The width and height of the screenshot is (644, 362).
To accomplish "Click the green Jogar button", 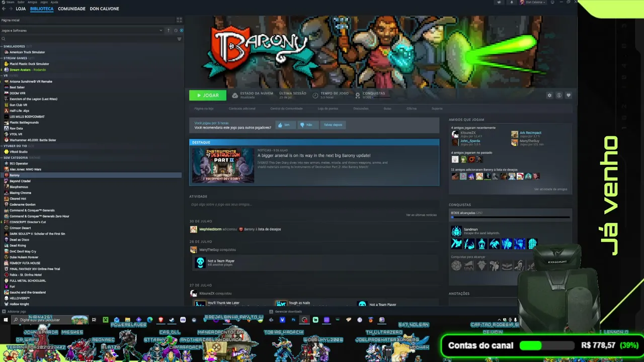I will (207, 95).
